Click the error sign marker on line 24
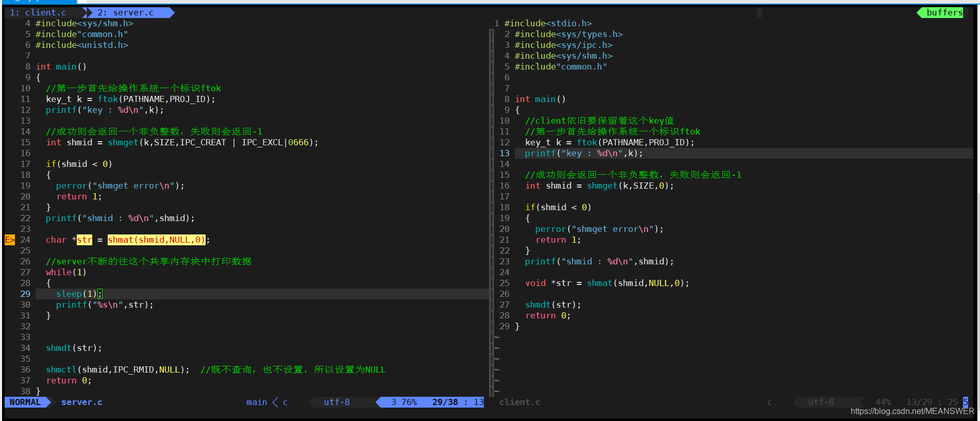 click(x=10, y=240)
